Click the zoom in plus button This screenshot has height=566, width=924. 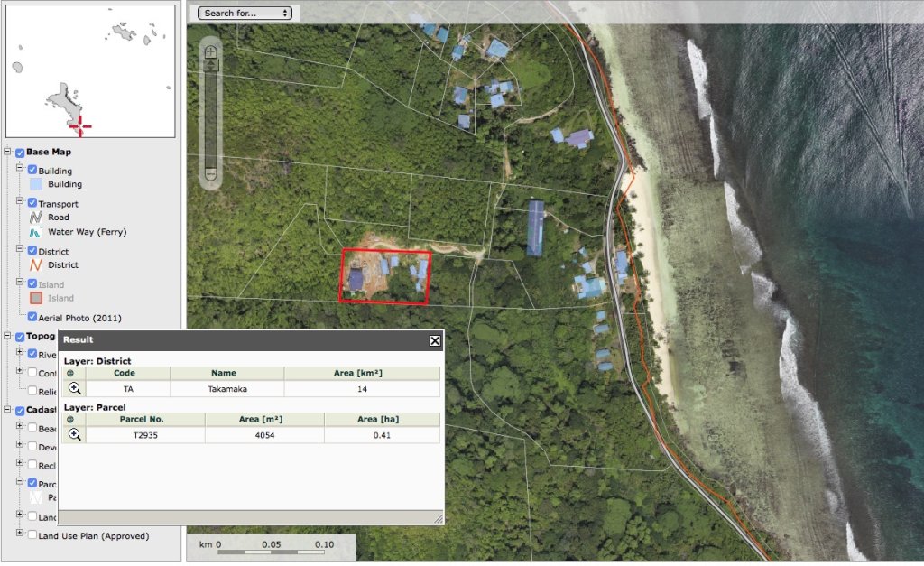210,52
